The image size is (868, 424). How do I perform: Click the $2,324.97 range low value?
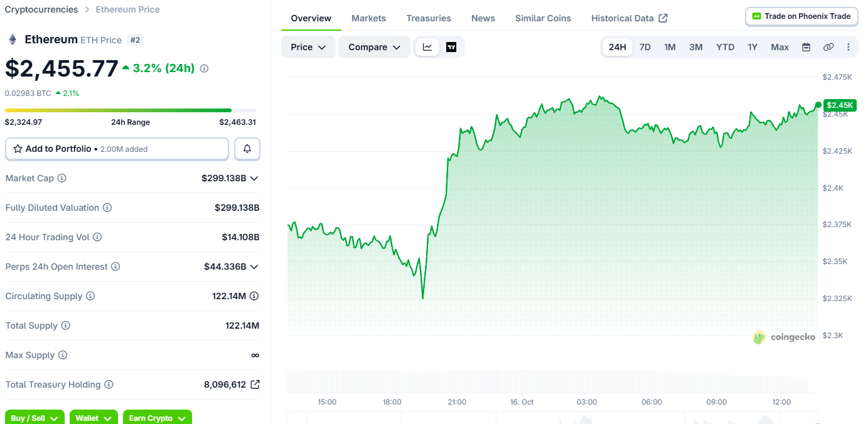(23, 122)
